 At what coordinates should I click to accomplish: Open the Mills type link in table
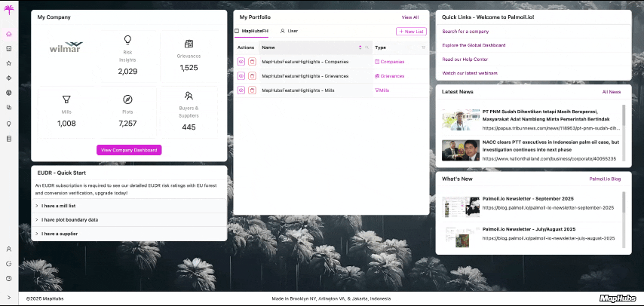[x=382, y=90]
